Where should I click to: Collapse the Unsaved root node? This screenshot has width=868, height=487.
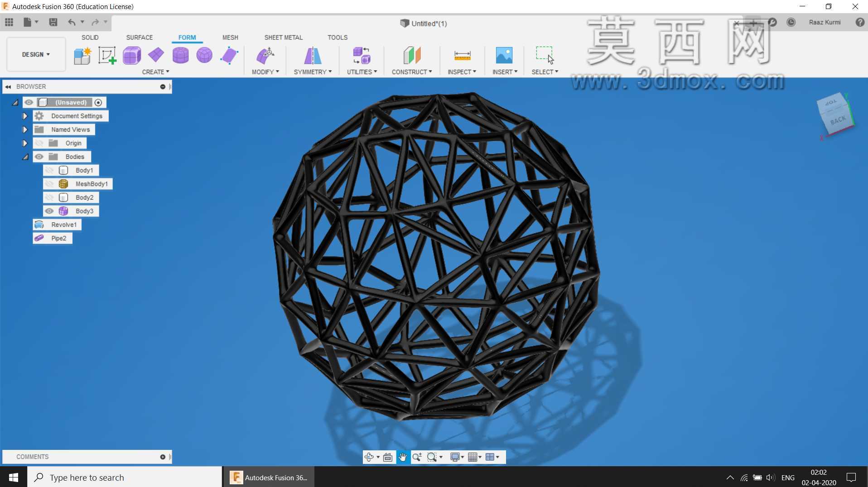[x=15, y=103]
